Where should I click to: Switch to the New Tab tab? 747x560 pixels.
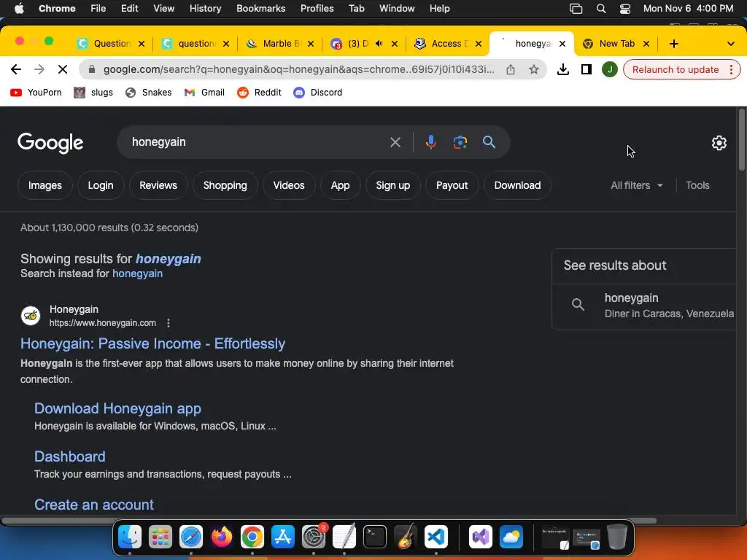616,44
